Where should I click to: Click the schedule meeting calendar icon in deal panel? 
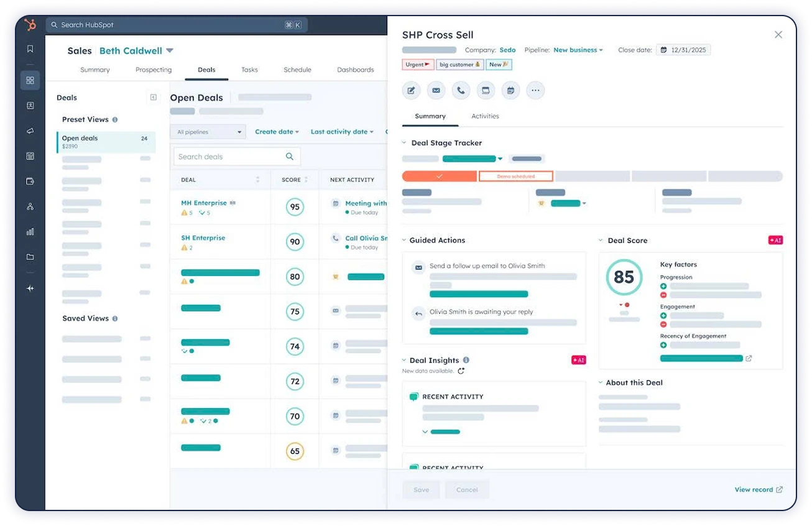pyautogui.click(x=510, y=91)
